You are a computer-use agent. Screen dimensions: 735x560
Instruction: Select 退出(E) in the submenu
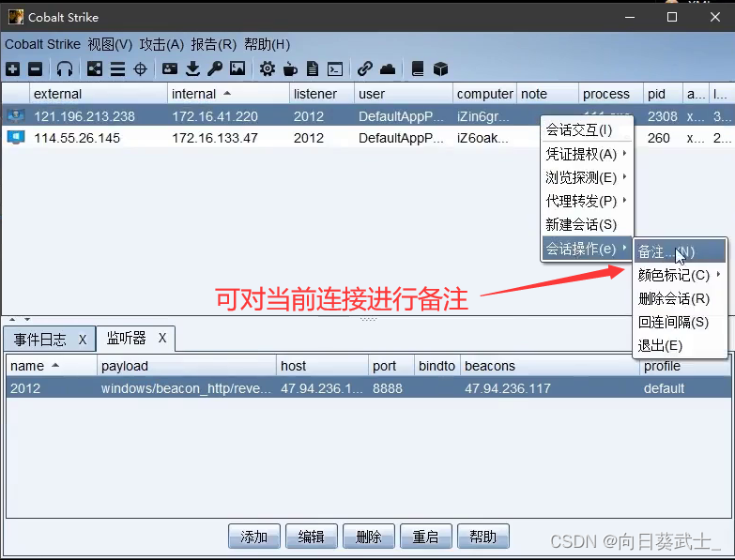point(680,345)
